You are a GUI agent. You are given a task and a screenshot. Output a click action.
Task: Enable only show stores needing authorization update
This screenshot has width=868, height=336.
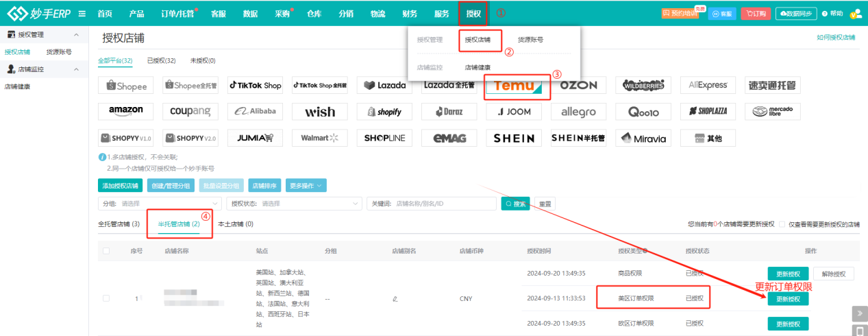coord(782,224)
